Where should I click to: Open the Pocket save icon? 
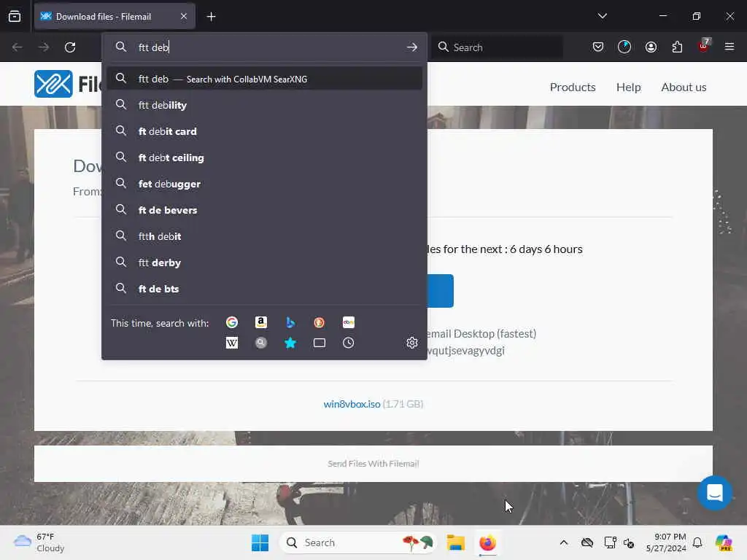pos(598,47)
